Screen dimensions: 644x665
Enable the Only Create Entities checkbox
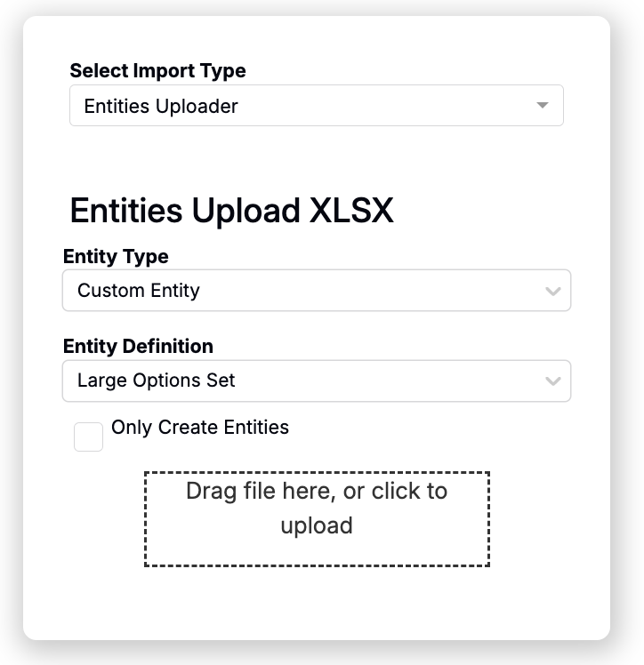coord(88,437)
